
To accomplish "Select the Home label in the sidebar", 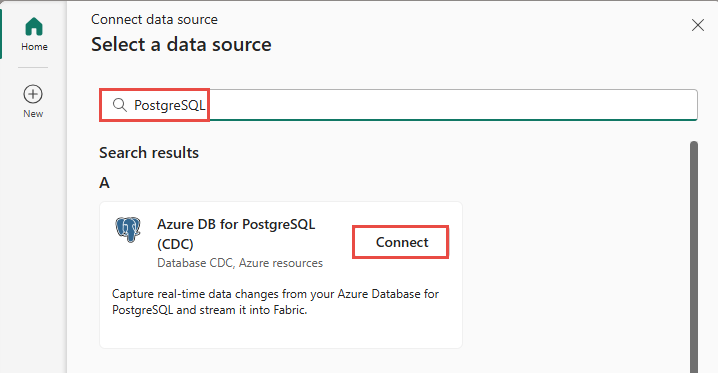I will coord(34,47).
